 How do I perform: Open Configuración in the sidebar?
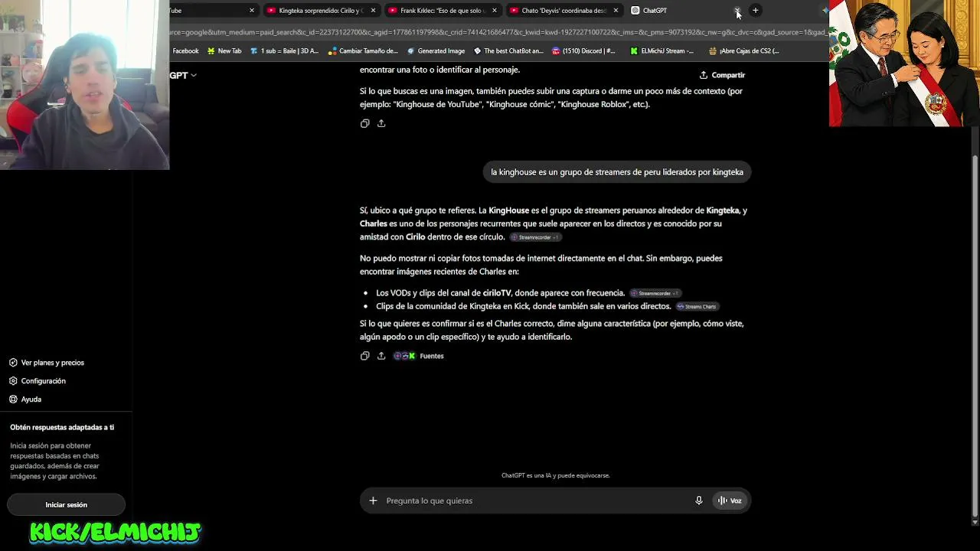pos(38,381)
